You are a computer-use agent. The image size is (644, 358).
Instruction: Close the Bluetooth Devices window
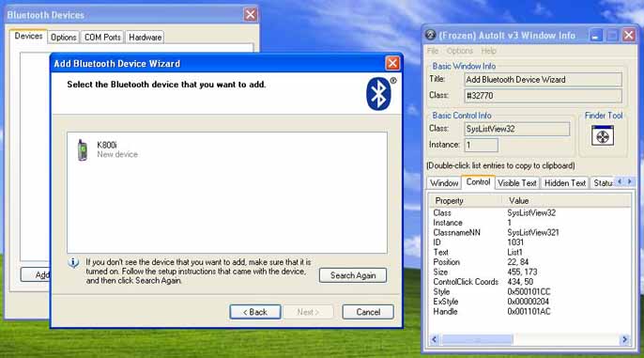[250, 15]
